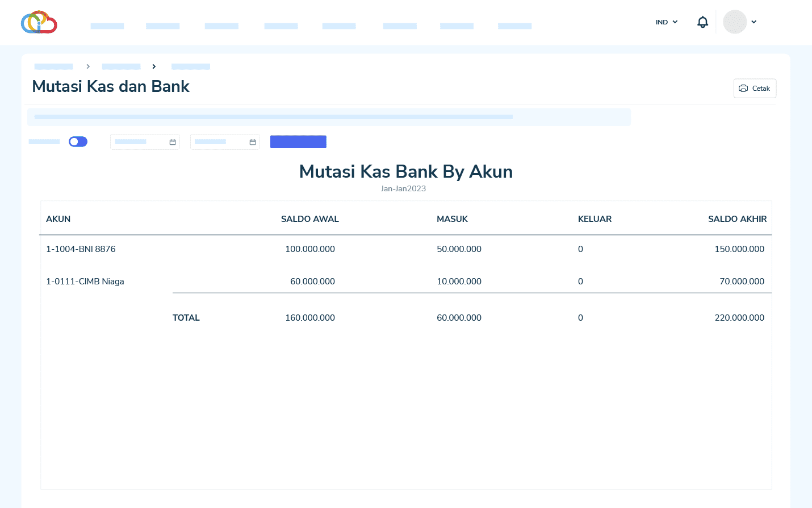The width and height of the screenshot is (812, 508).
Task: Click the AKUN column header
Action: (x=58, y=219)
